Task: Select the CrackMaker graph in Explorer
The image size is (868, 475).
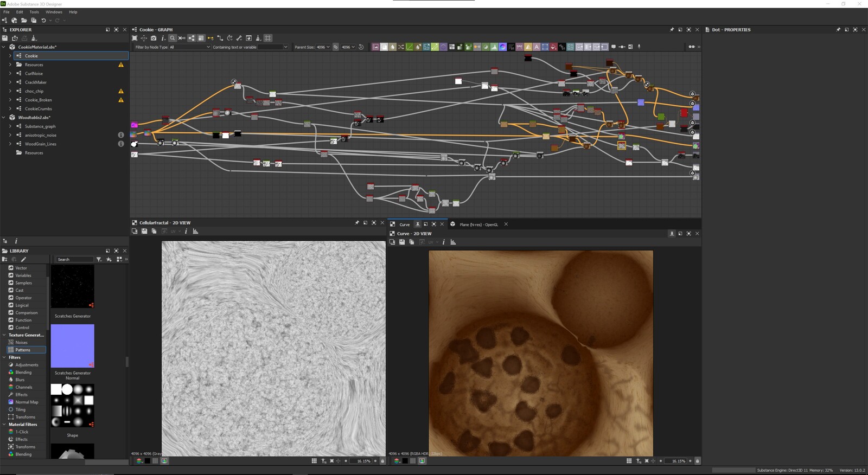Action: click(36, 82)
